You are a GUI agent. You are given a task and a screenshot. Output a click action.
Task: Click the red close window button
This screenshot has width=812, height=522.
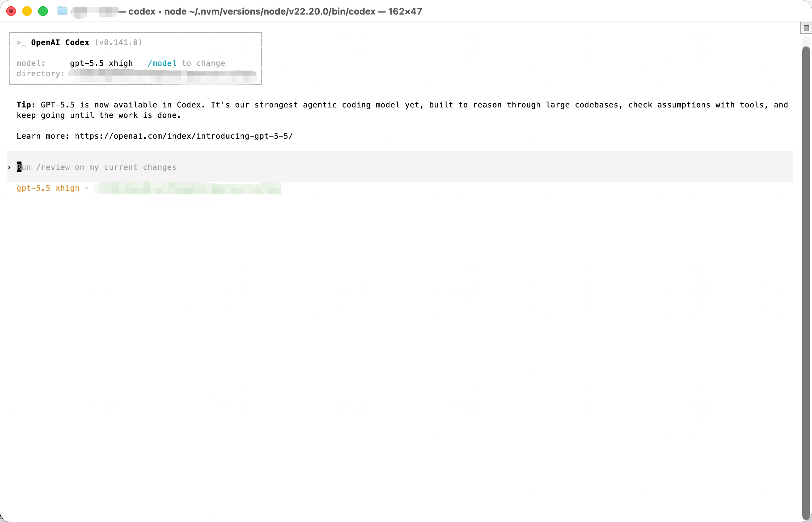click(x=11, y=11)
